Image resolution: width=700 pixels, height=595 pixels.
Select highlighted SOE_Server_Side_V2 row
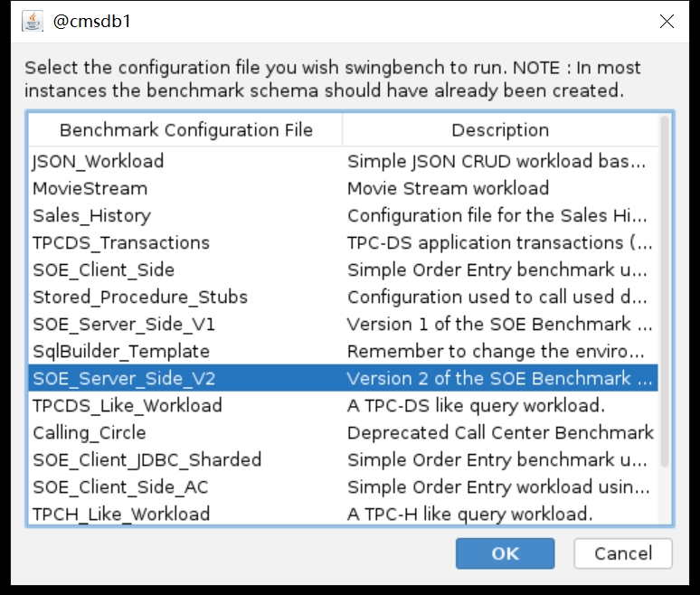[x=123, y=379]
